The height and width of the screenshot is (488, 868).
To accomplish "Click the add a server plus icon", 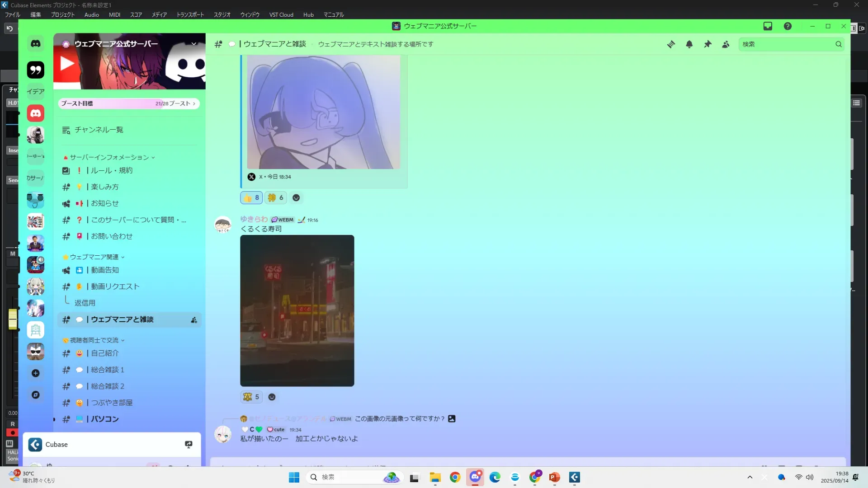I will (35, 373).
